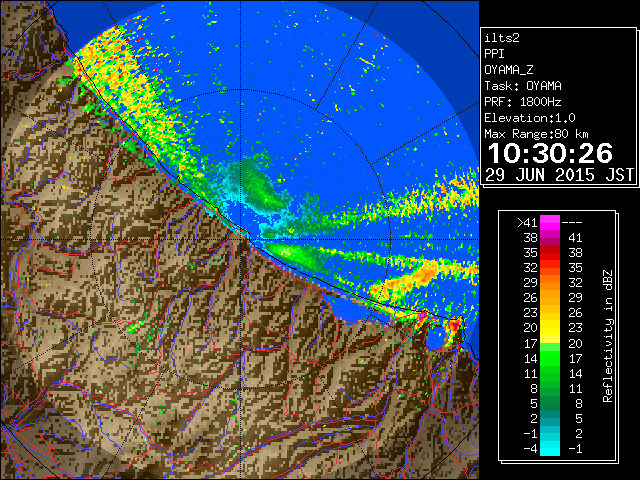Pick the purple 38–41 dBZ swatch
This screenshot has width=640, height=480.
coord(550,238)
